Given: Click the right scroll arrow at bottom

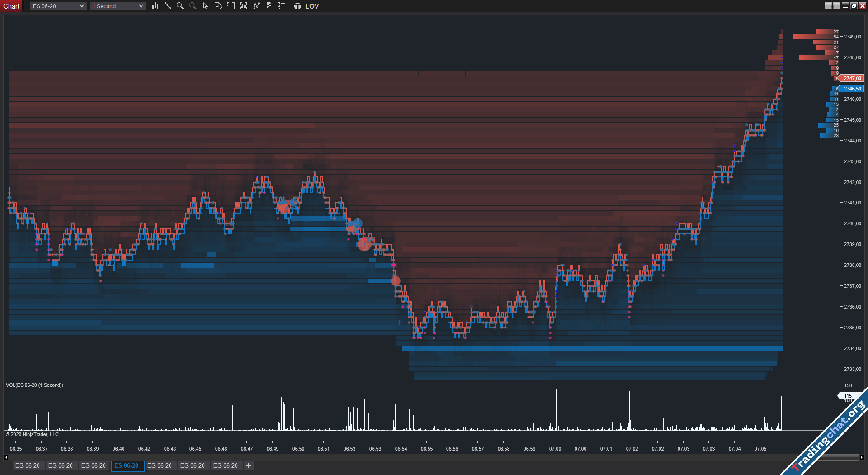Looking at the screenshot, I should click(862, 457).
